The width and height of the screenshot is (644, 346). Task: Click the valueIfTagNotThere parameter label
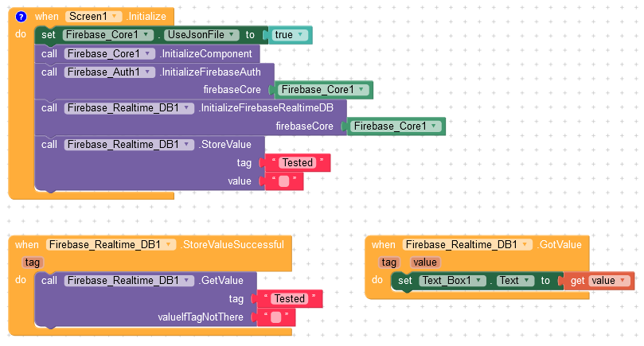coord(201,317)
